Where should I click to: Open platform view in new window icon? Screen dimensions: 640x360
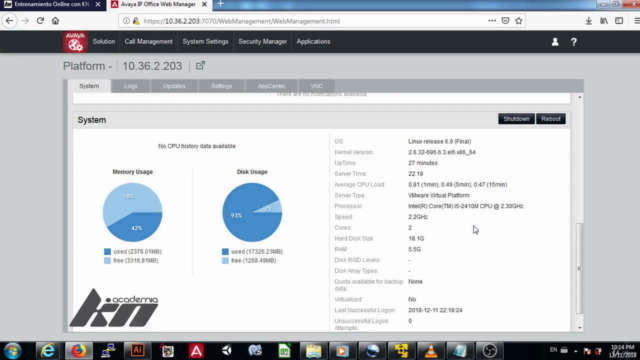tap(200, 65)
